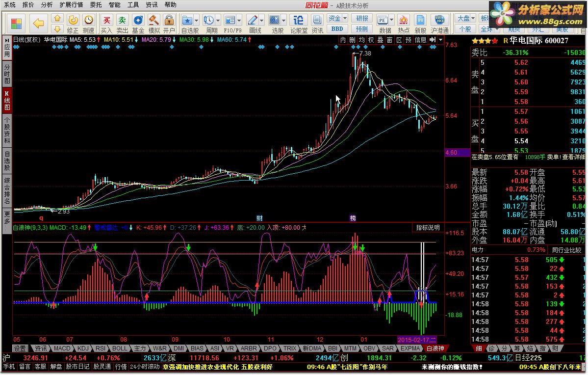Toggle the 区 interval button
The image size is (588, 375).
point(399,40)
